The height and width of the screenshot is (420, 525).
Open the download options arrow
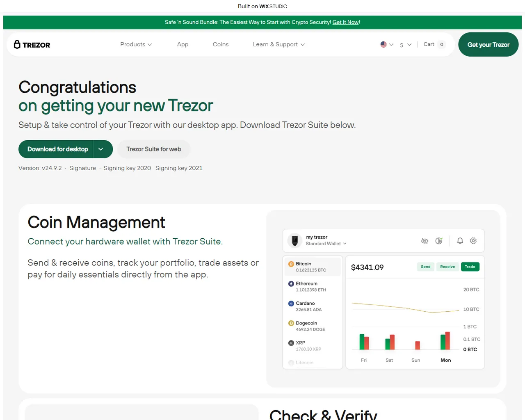pos(101,149)
